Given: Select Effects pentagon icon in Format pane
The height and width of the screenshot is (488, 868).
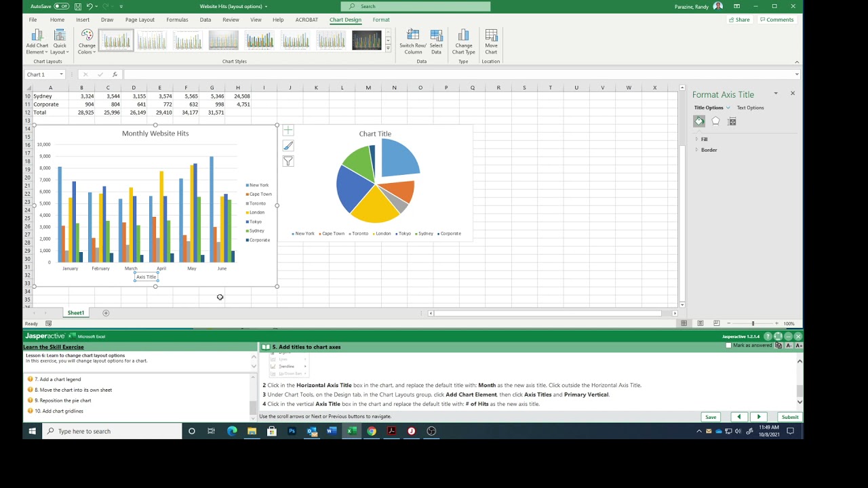Looking at the screenshot, I should [715, 121].
